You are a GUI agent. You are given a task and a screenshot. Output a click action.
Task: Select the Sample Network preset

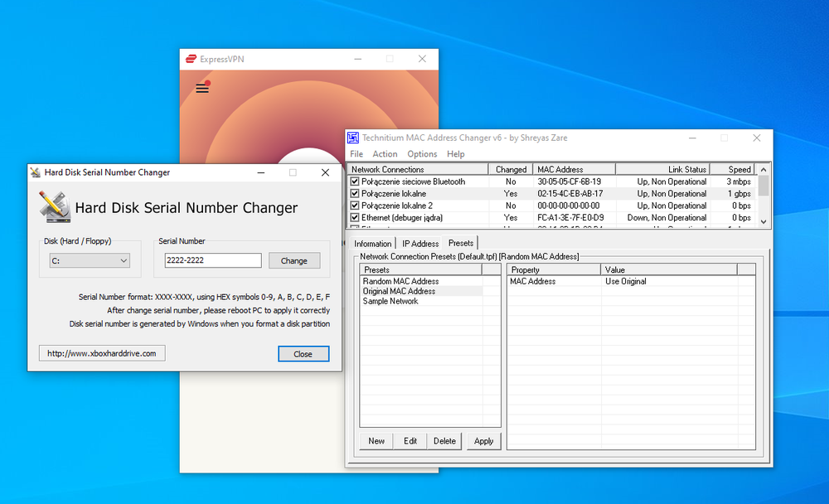pyautogui.click(x=390, y=301)
